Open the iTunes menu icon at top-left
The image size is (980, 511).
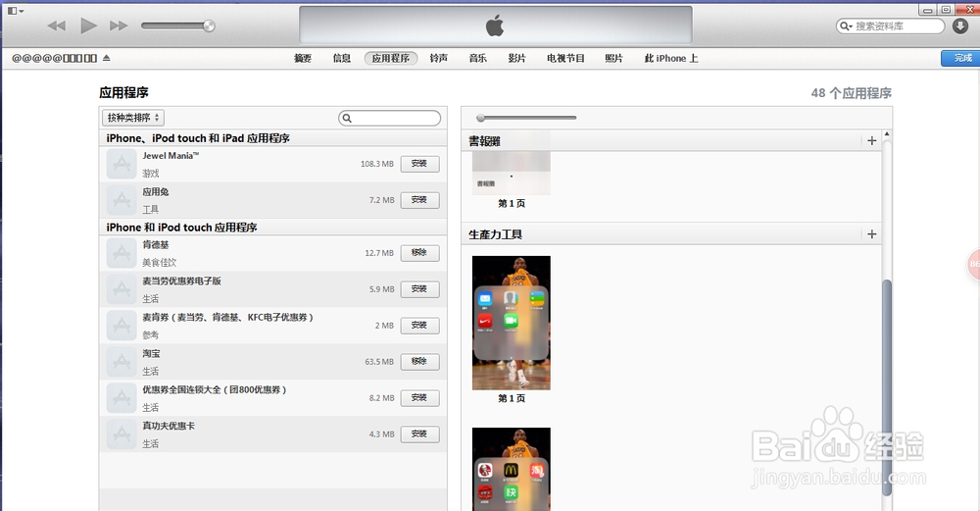coord(15,11)
